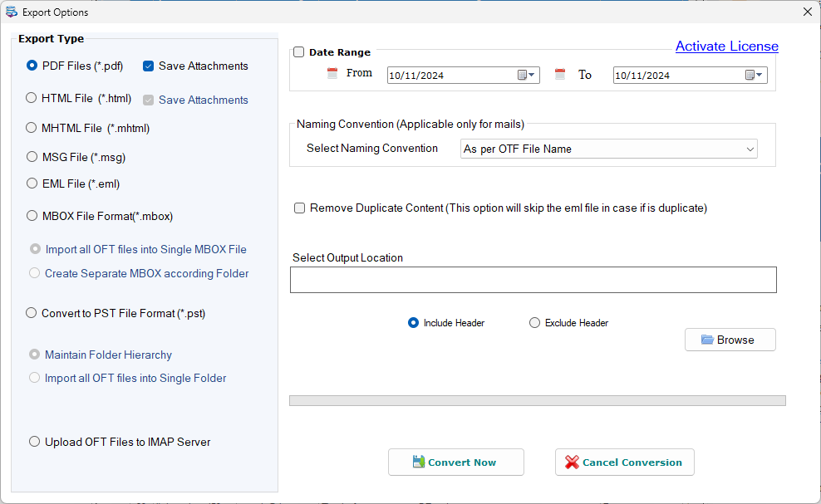The image size is (821, 504).
Task: Open the To date picker dropdown
Action: point(754,75)
